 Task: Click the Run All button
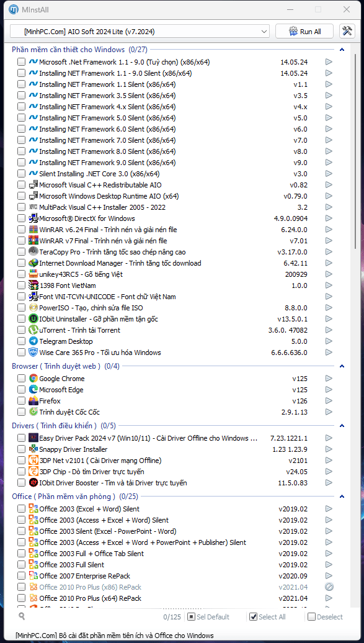pos(304,31)
